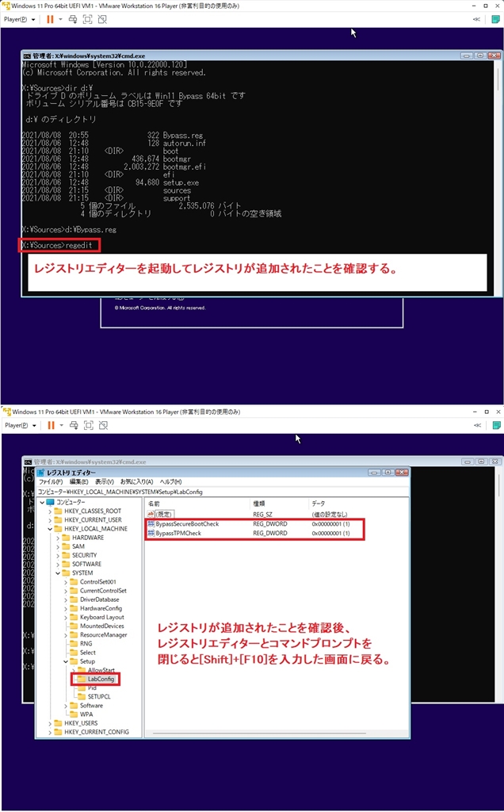Open the 編集(E) menu in Registry Editor

pyautogui.click(x=78, y=482)
